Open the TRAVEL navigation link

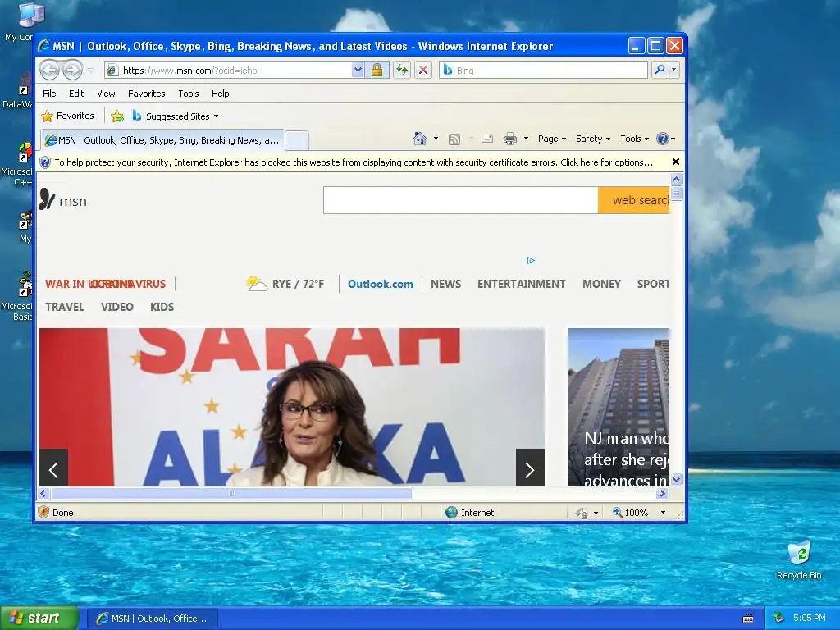pyautogui.click(x=64, y=307)
